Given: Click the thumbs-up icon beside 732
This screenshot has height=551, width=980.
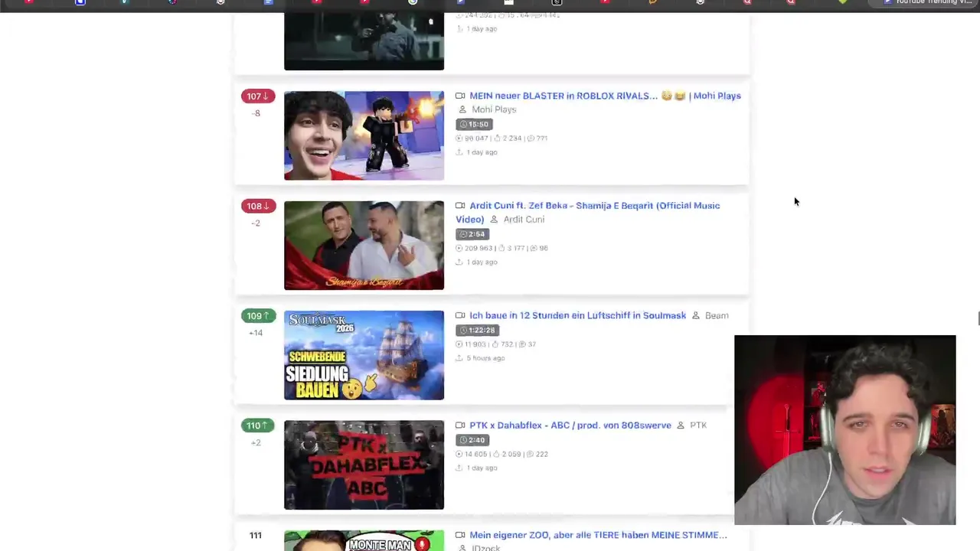Looking at the screenshot, I should coord(495,344).
